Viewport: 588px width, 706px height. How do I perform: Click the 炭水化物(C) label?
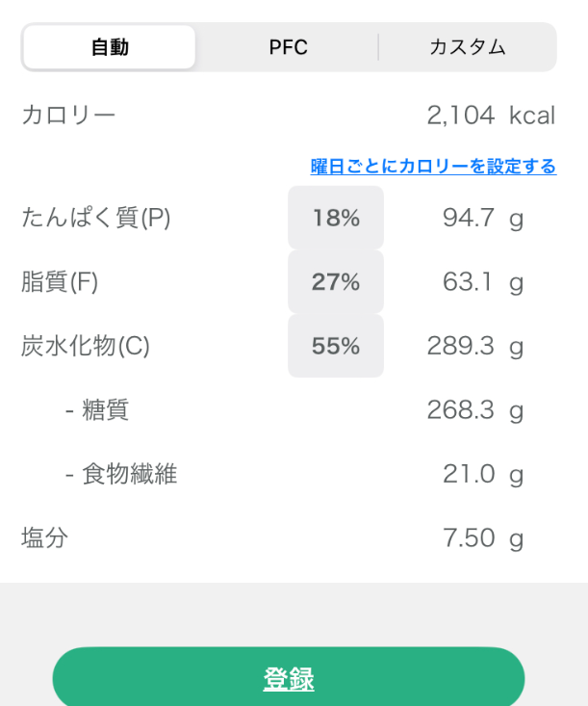click(86, 346)
